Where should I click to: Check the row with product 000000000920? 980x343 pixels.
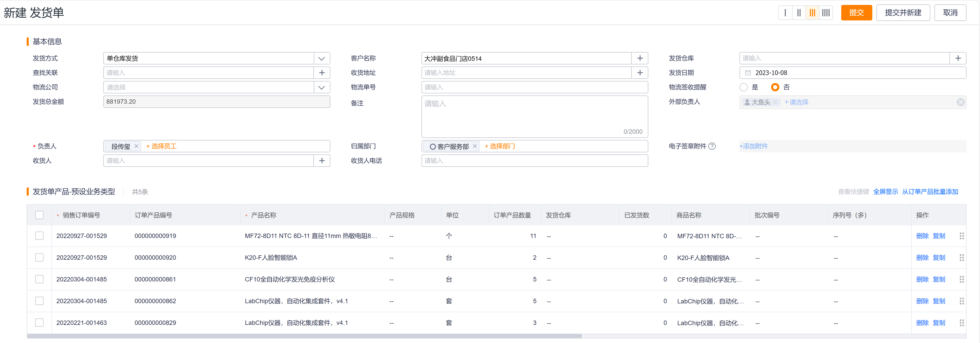click(39, 257)
